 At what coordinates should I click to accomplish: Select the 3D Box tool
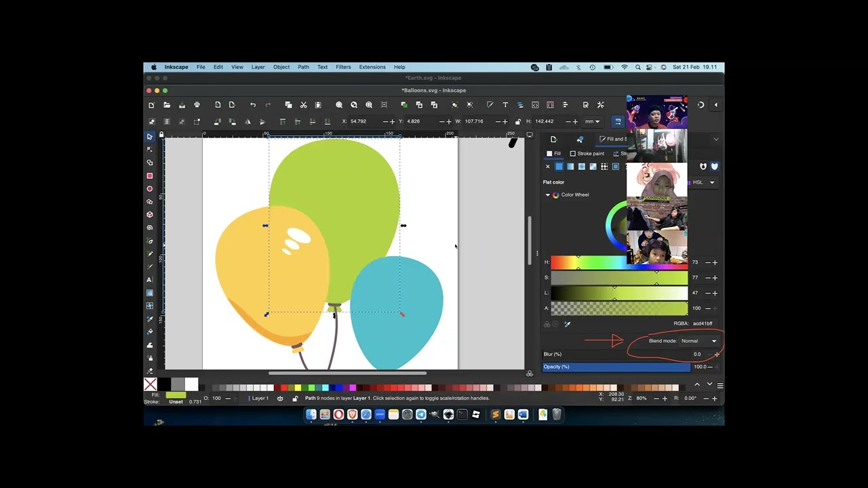click(150, 215)
